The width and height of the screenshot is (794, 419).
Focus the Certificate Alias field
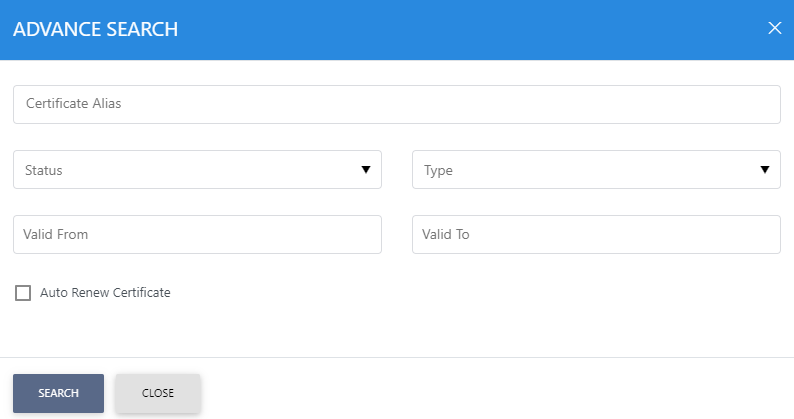[x=396, y=104]
